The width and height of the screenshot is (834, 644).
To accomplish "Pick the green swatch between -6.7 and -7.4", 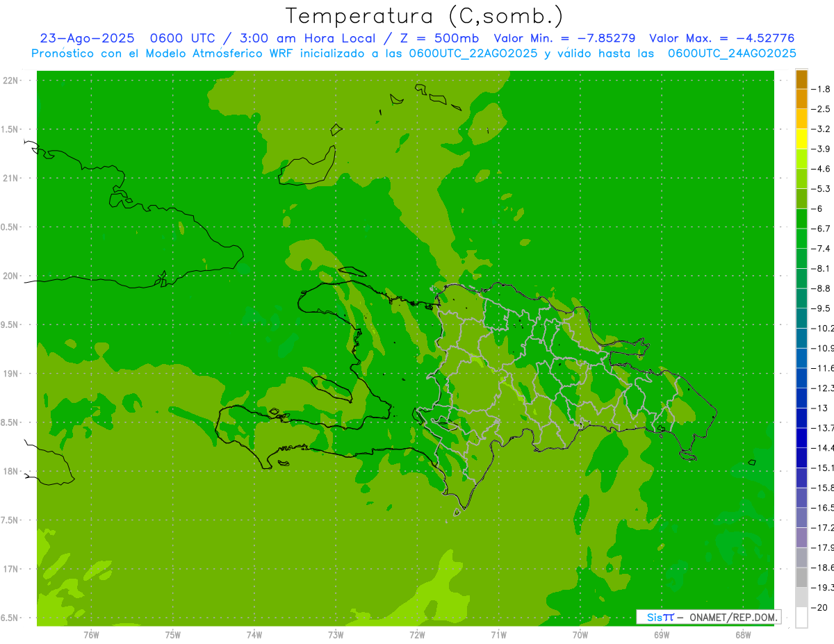I will [801, 238].
